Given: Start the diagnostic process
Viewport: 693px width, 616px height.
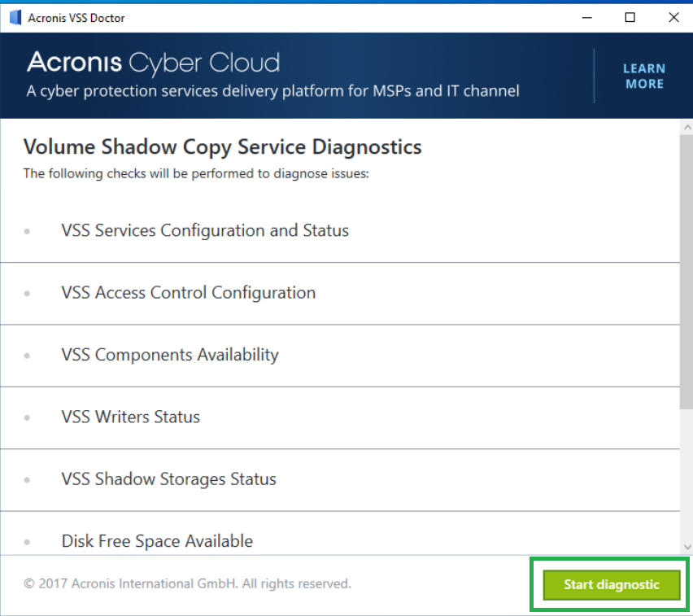Looking at the screenshot, I should [x=611, y=584].
